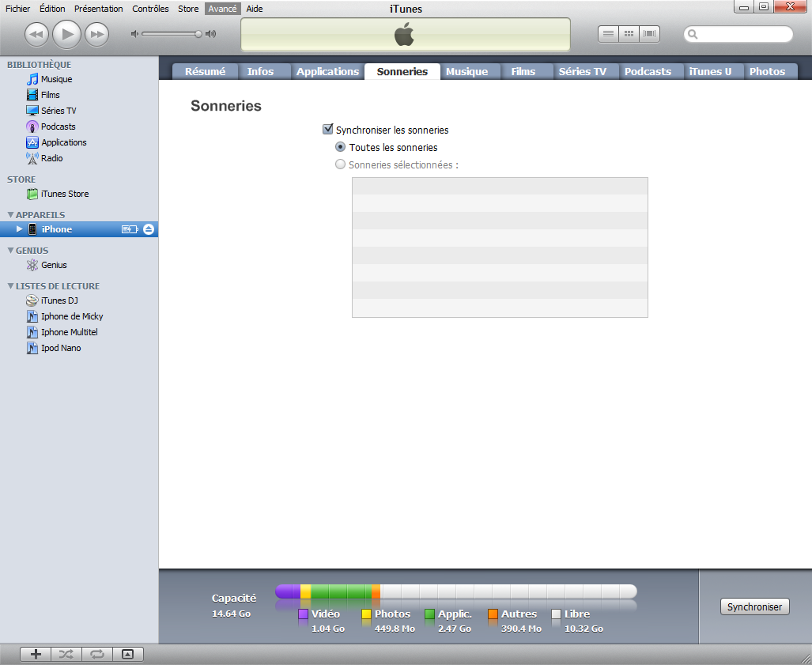812x665 pixels.
Task: Open the Présentation menu
Action: point(98,9)
